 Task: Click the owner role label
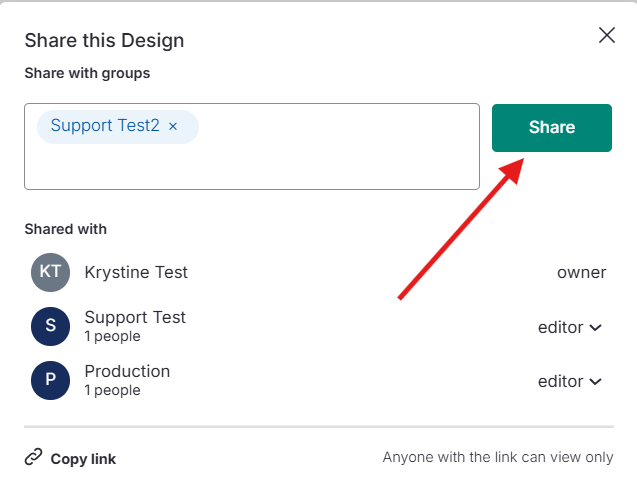click(x=581, y=272)
